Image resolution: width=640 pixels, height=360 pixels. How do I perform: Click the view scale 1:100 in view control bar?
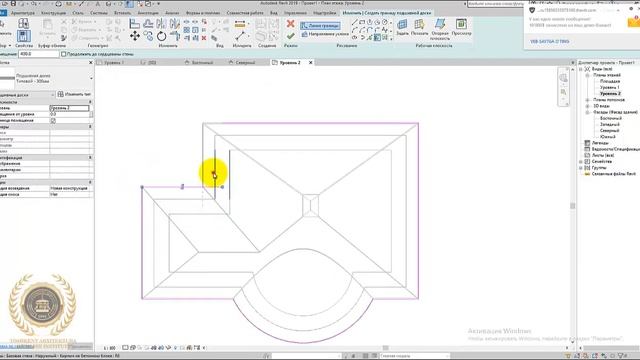coord(110,348)
